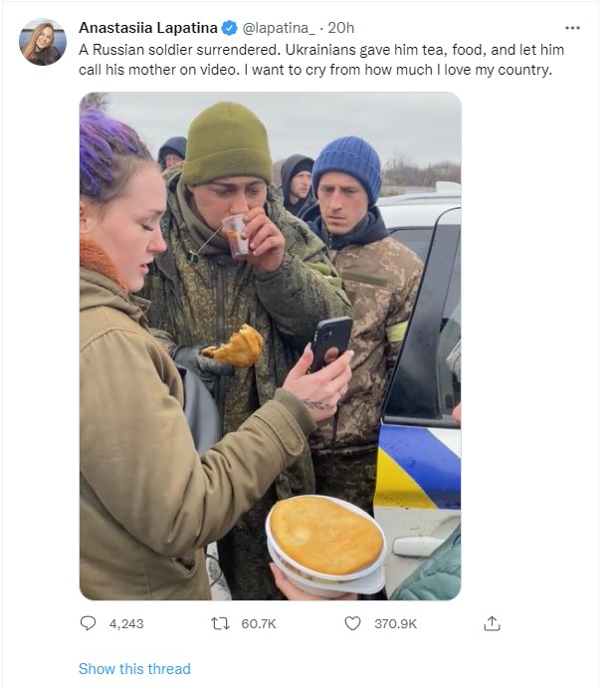This screenshot has width=616, height=688.
Task: Open the Anastasiia Lapatina display name link
Action: (148, 28)
